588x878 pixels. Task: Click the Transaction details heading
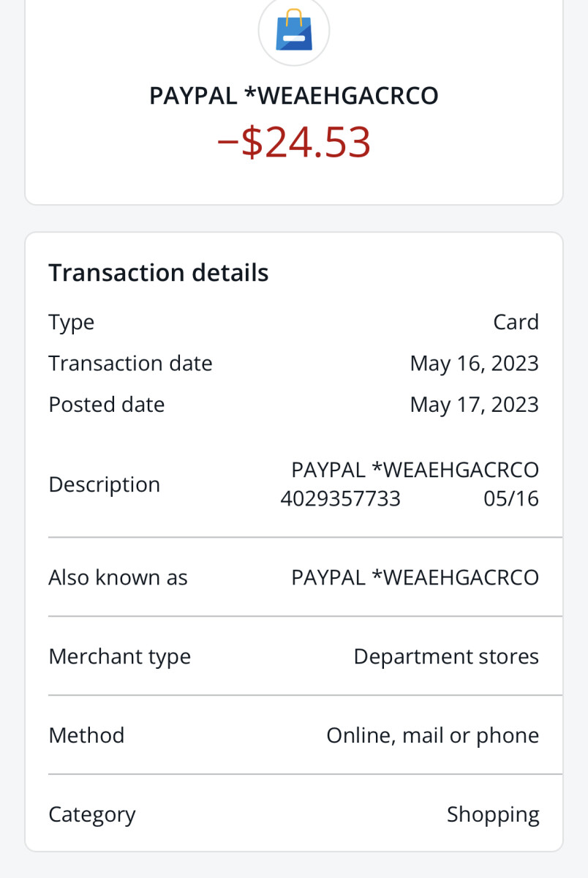pos(159,273)
